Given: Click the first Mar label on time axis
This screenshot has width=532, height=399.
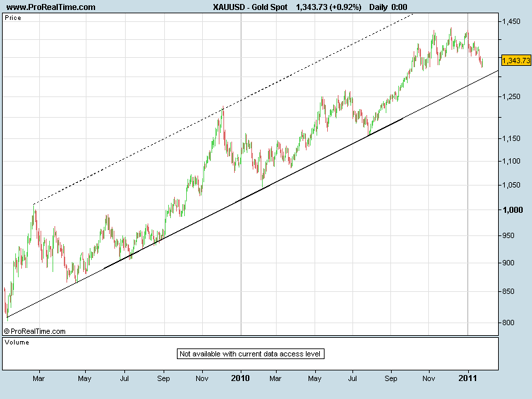Looking at the screenshot, I should tap(39, 378).
